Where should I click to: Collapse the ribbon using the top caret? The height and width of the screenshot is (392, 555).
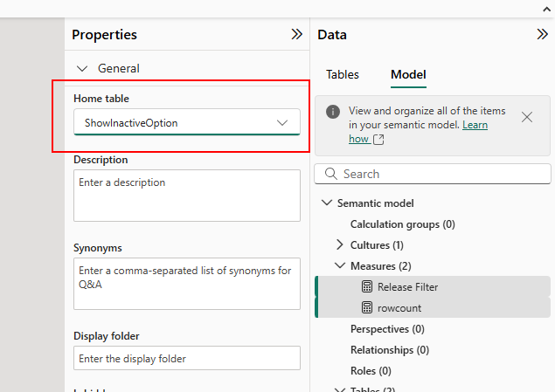click(x=546, y=10)
